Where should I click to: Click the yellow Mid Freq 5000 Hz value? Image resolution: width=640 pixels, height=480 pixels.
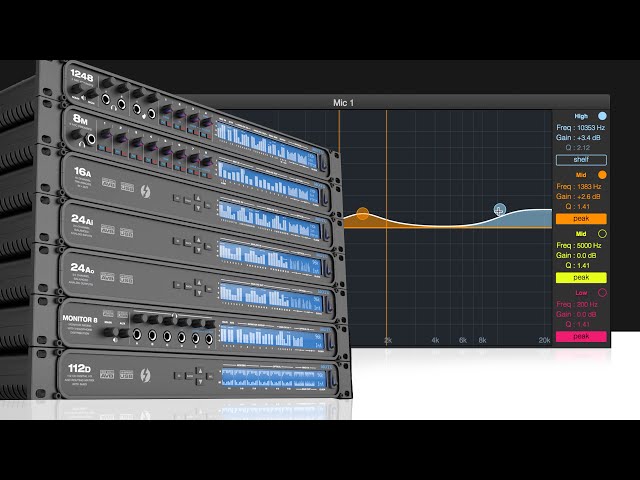pos(580,245)
